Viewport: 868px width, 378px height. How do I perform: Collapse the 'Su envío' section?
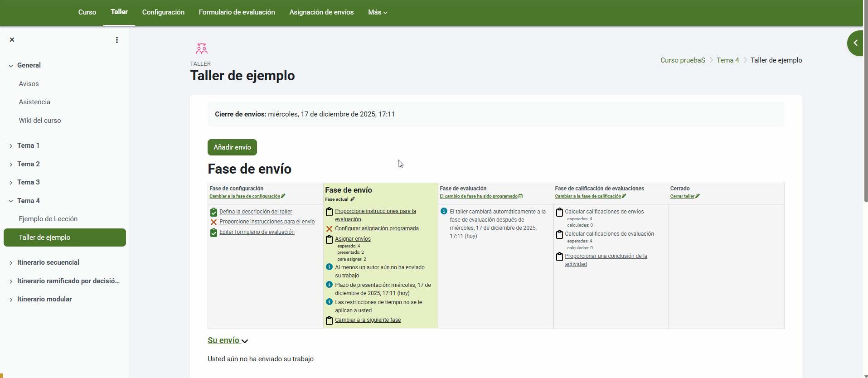(228, 340)
